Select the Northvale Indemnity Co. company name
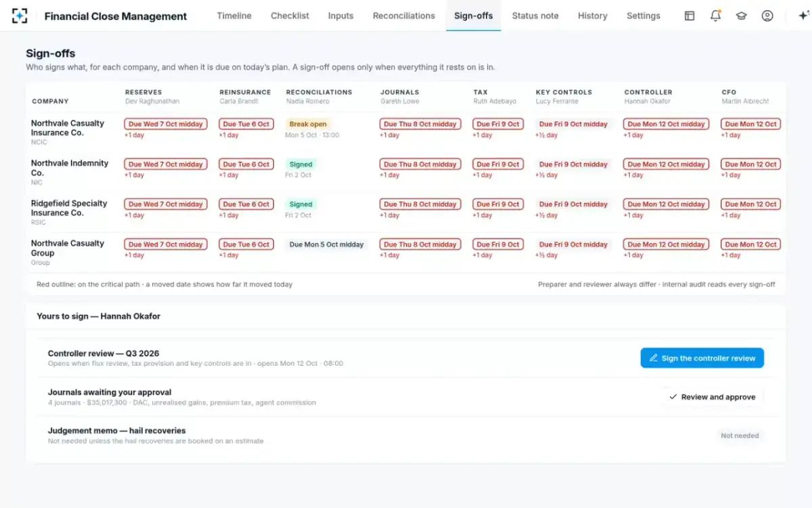 [70, 168]
